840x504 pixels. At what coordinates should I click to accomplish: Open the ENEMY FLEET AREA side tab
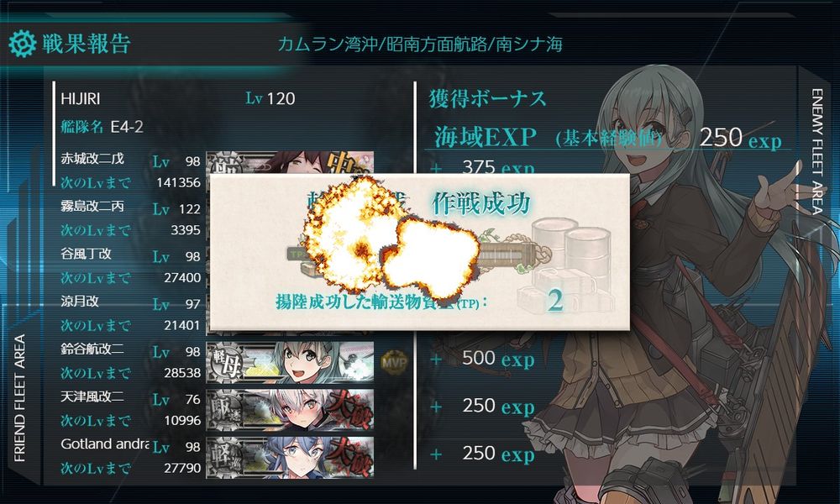point(816,151)
